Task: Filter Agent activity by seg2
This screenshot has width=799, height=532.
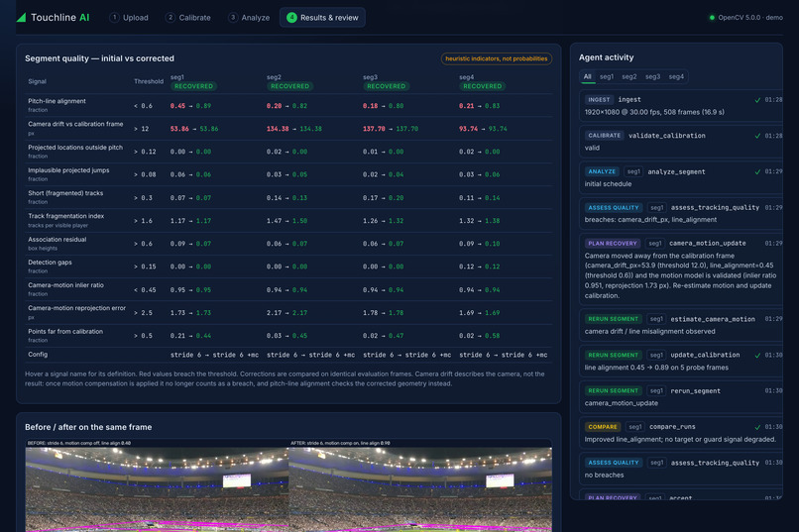Action: [x=629, y=77]
